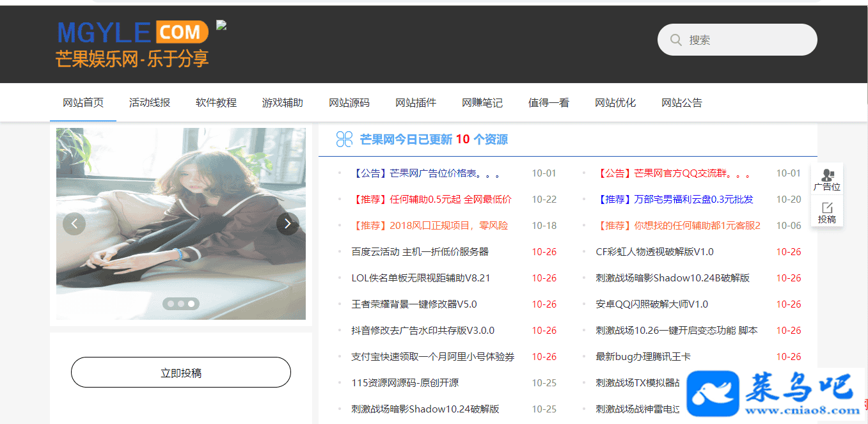Select the third carousel indicator dot
The height and width of the screenshot is (424, 868).
191,304
